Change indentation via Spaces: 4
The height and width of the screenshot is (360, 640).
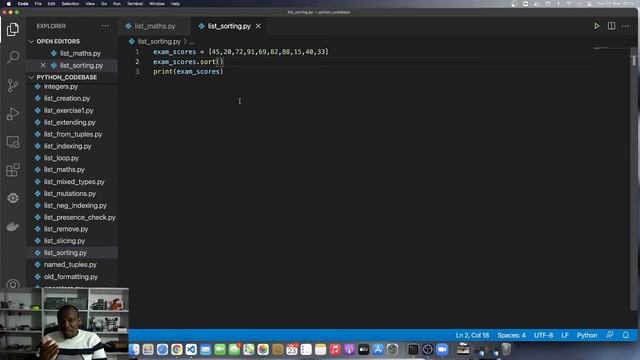coord(511,335)
